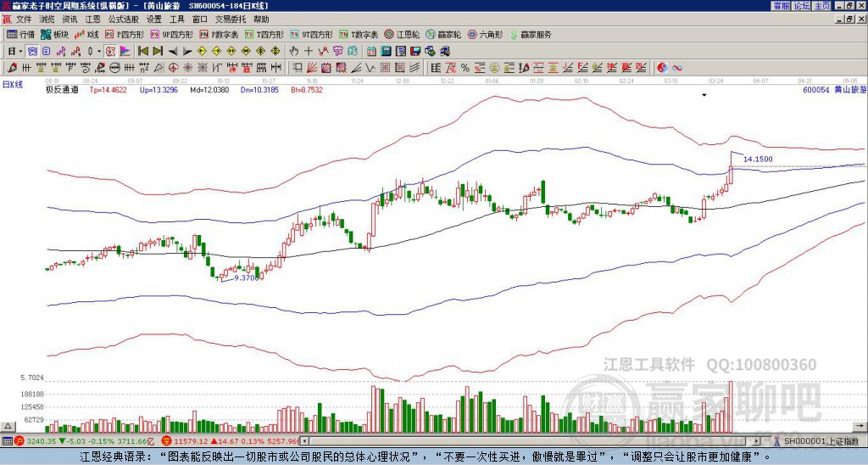Click the Md=12.0380 value
868x465 pixels.
(x=209, y=89)
